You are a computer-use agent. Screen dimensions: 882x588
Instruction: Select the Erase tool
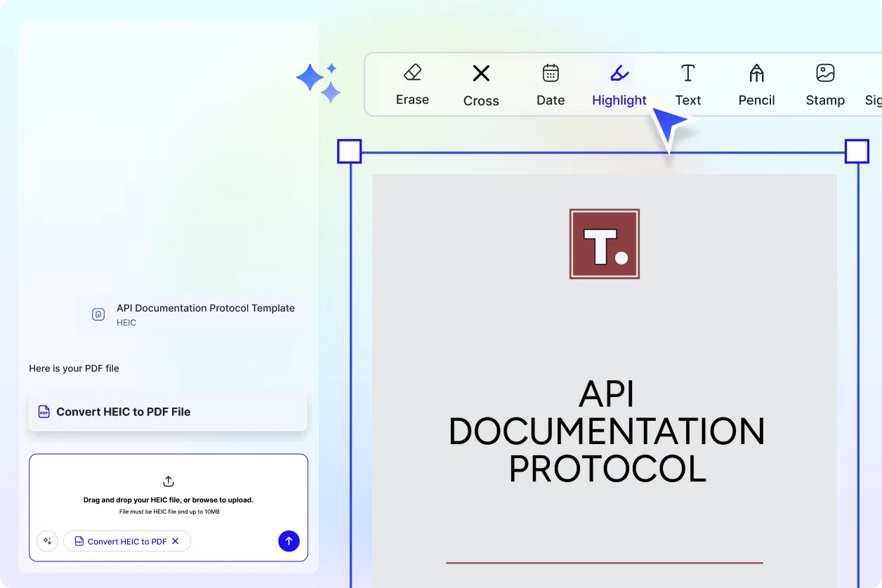[x=412, y=84]
